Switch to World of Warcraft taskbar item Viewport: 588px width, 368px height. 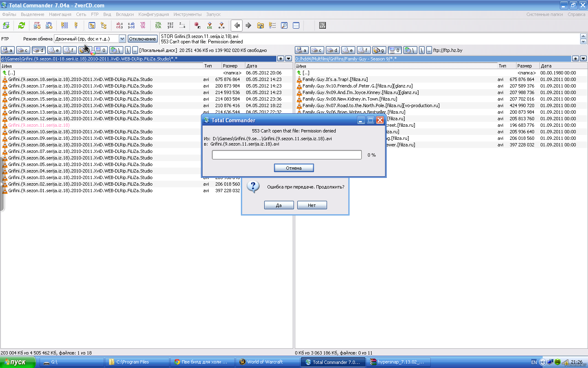coord(268,362)
